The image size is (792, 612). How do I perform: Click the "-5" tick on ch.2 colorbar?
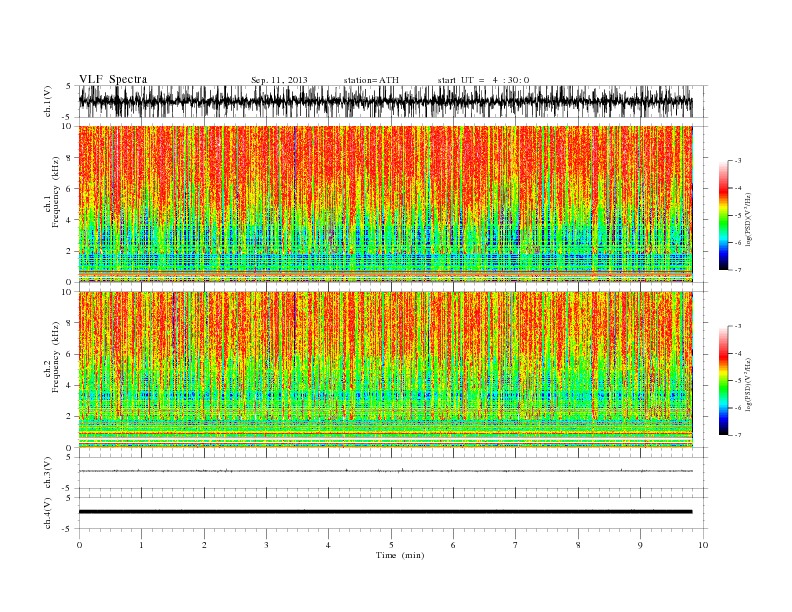(x=737, y=381)
